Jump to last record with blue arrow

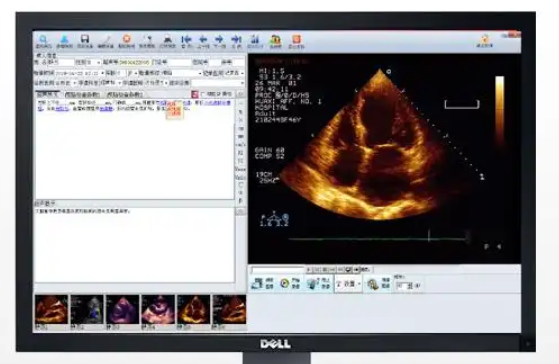point(236,39)
